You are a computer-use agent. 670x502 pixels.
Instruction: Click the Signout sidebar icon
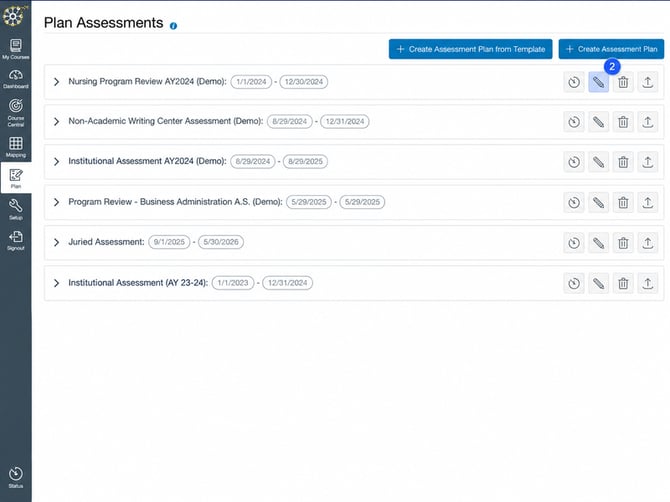[16, 240]
